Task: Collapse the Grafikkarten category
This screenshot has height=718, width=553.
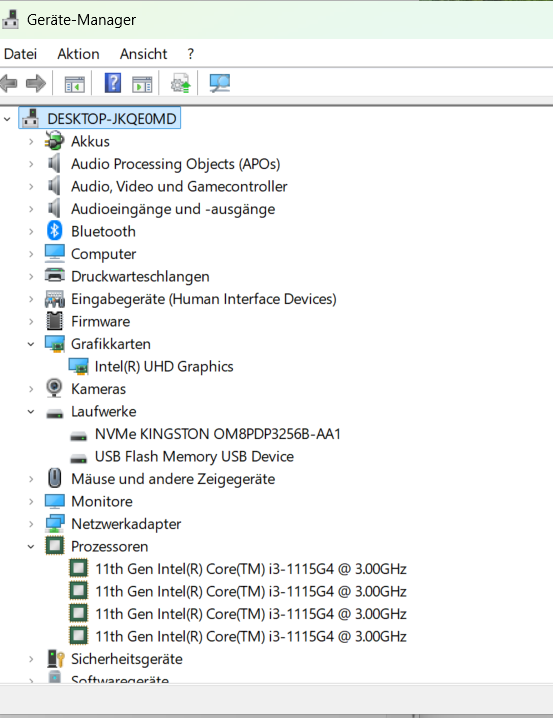Action: pyautogui.click(x=31, y=344)
